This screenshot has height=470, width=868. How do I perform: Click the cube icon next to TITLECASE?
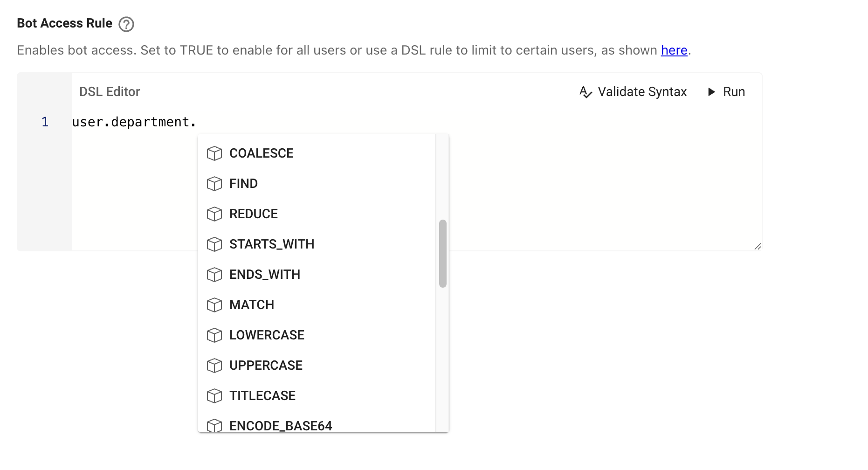214,396
